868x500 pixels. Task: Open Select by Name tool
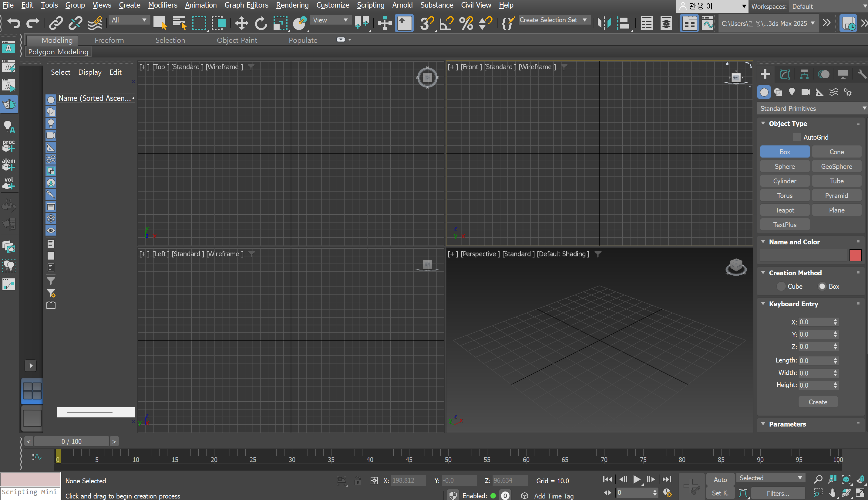tap(179, 23)
